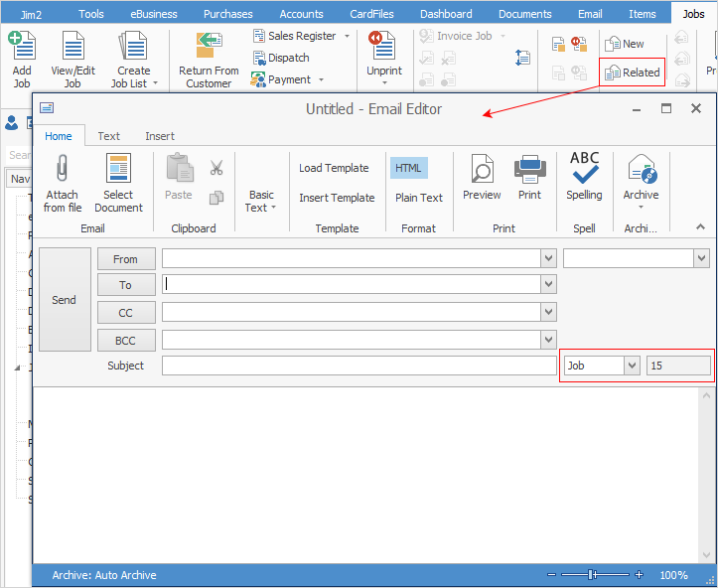718x588 pixels.
Task: Click the Preview icon in Print group
Action: point(482,179)
